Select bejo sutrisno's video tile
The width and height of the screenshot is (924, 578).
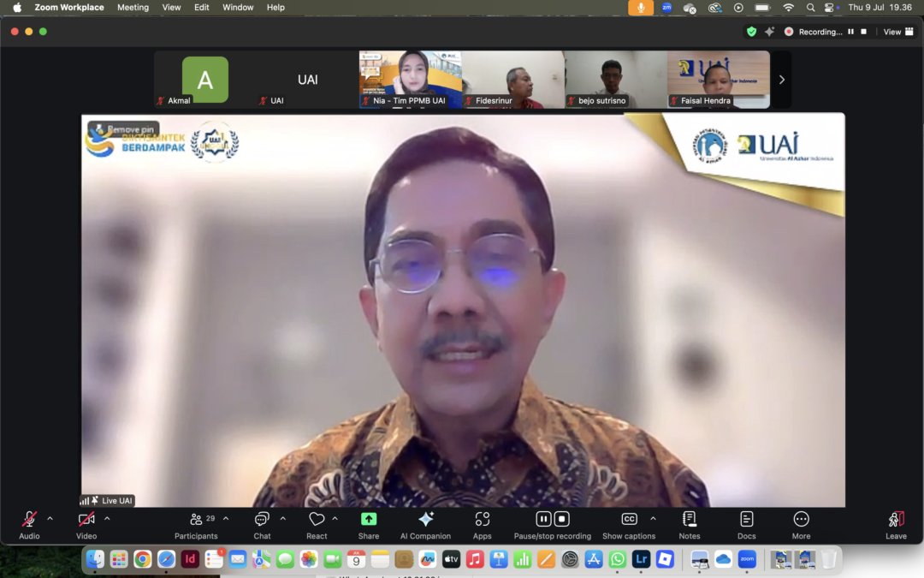616,80
